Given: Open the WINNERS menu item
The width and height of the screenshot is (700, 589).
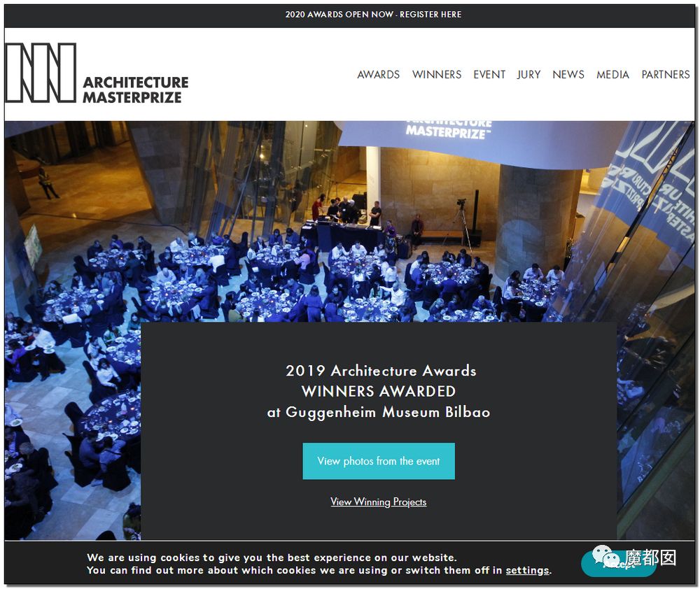Looking at the screenshot, I should click(437, 75).
